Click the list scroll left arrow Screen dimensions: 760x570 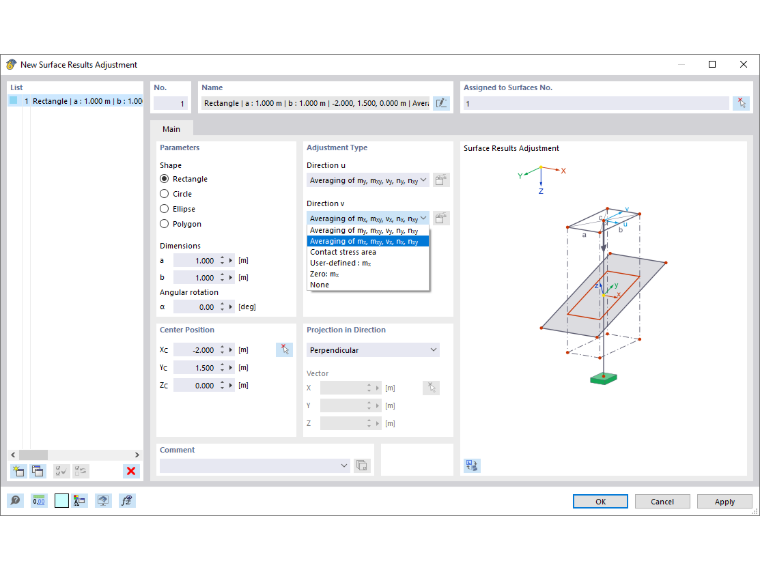click(13, 455)
